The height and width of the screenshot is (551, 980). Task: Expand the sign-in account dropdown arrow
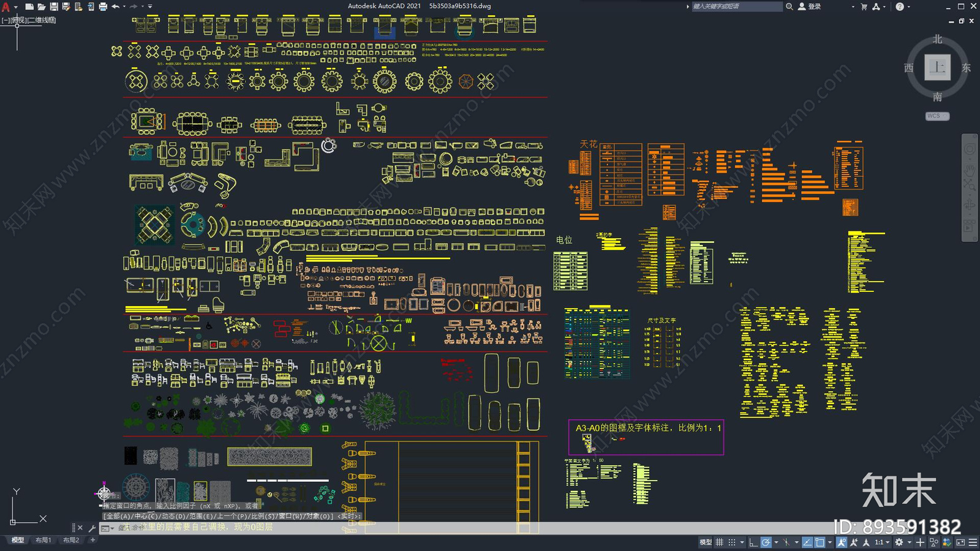[853, 7]
